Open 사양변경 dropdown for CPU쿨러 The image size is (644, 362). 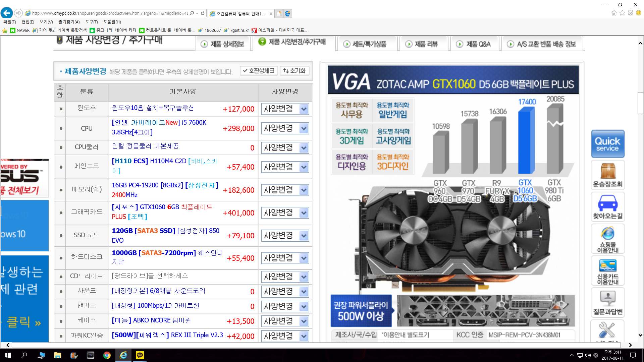(x=285, y=148)
